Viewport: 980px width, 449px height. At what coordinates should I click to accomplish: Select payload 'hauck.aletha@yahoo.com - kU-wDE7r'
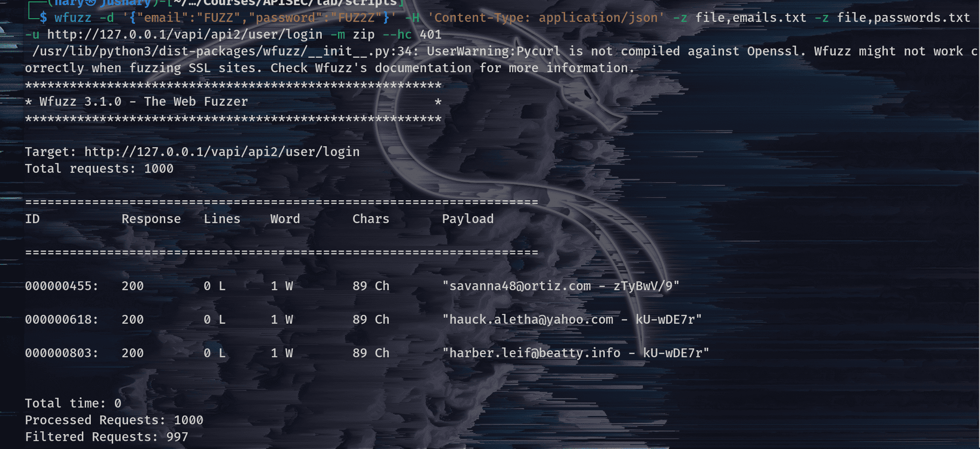tap(572, 320)
